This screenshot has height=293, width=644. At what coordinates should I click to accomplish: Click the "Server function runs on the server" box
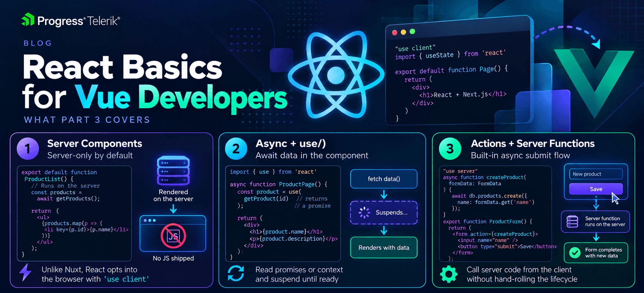click(x=596, y=221)
